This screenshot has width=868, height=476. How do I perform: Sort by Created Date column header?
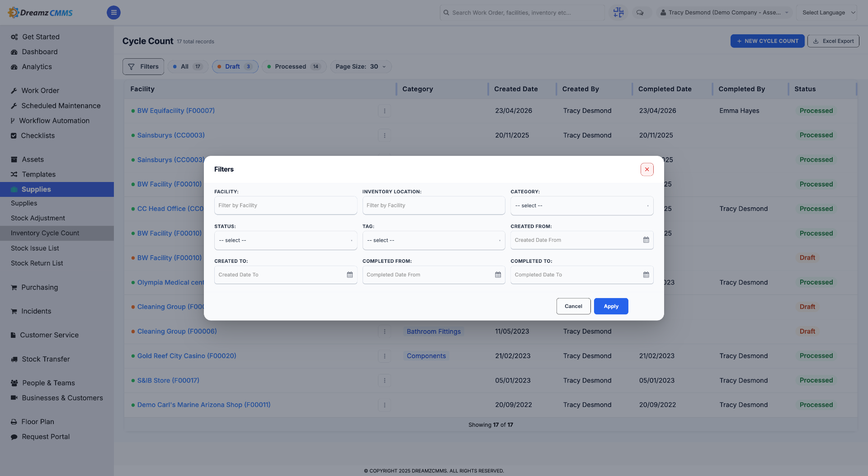(x=516, y=89)
